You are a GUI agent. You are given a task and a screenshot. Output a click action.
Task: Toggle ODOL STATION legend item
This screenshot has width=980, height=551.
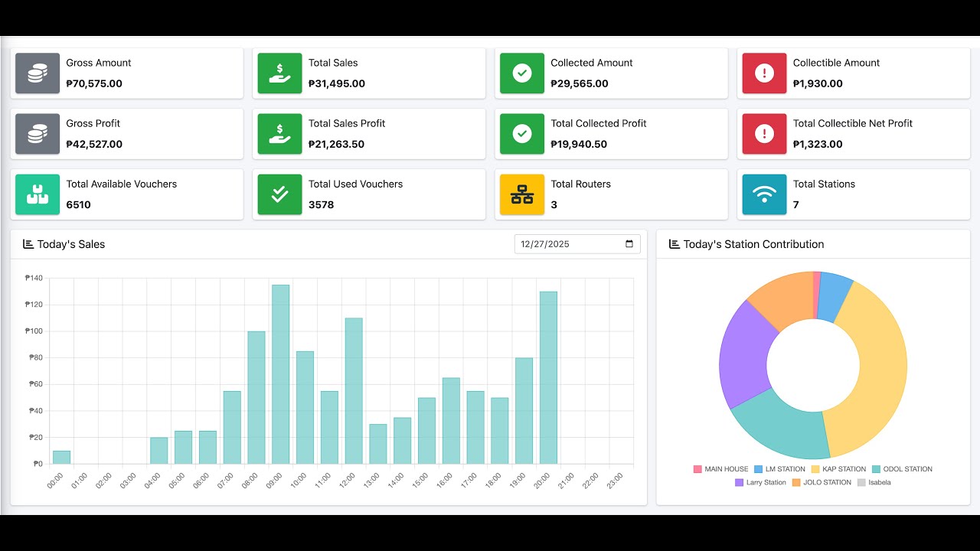902,469
